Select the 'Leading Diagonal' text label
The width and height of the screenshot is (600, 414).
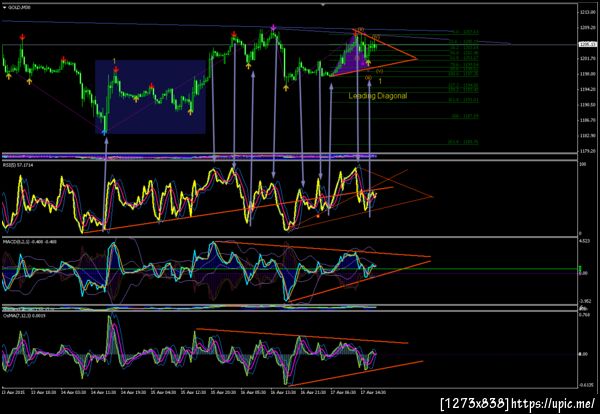(x=378, y=96)
